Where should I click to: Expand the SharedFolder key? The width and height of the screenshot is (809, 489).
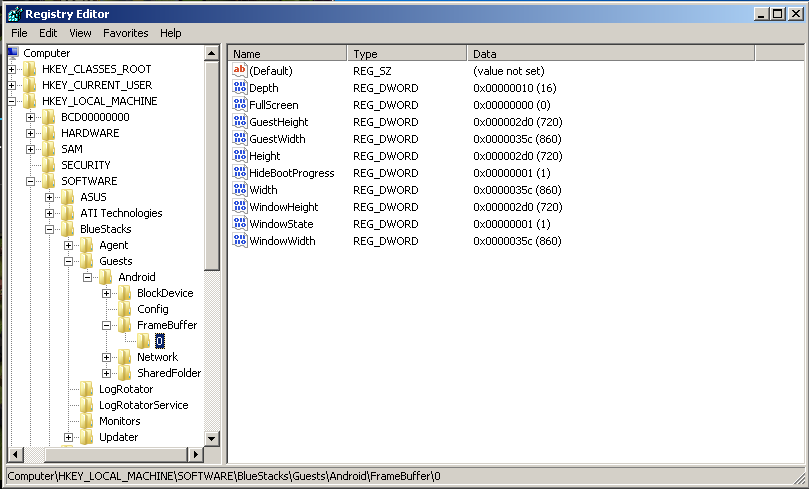point(106,373)
